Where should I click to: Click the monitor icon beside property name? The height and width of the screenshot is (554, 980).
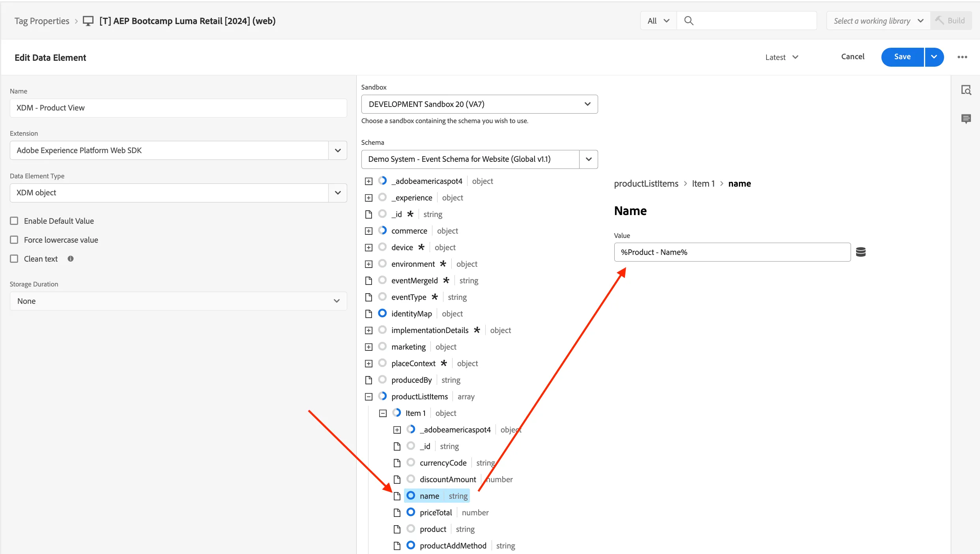(x=88, y=21)
